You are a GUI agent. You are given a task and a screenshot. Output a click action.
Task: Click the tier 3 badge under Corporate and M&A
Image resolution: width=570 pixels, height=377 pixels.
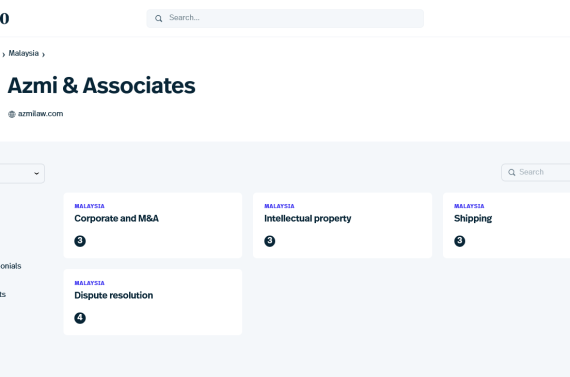point(80,241)
